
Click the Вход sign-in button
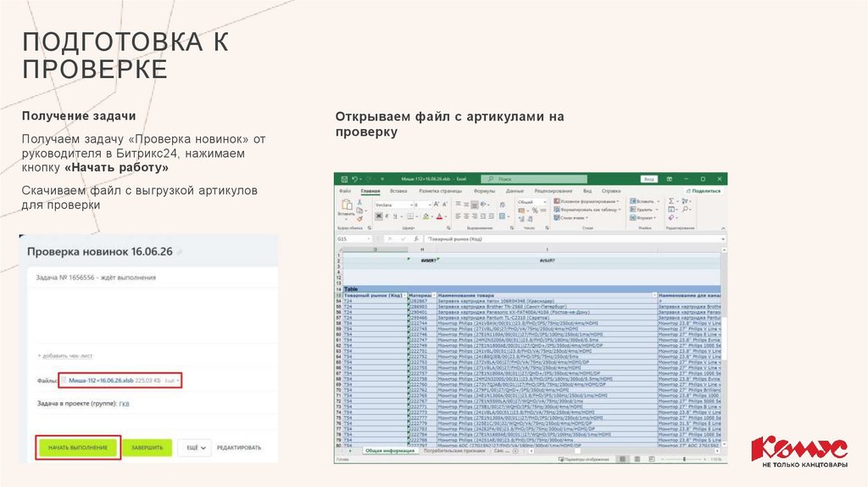pyautogui.click(x=648, y=179)
